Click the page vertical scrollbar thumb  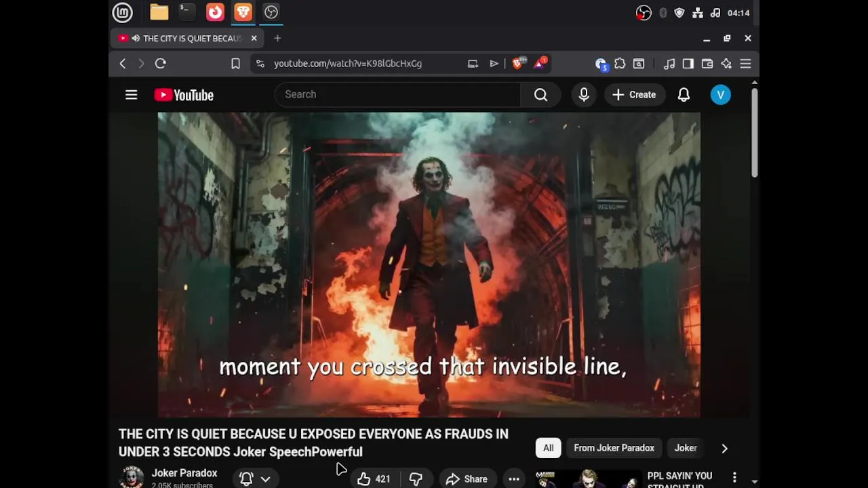pos(755,133)
